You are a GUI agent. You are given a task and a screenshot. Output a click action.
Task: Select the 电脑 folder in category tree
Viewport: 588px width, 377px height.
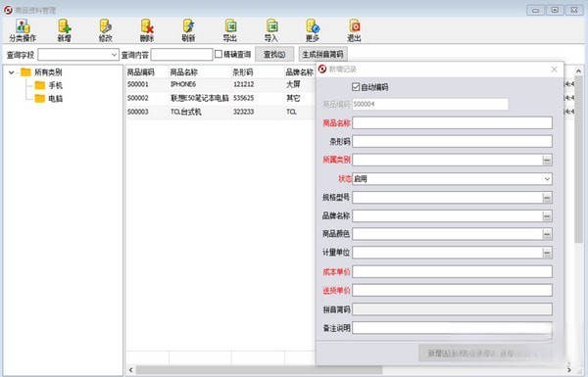49,99
